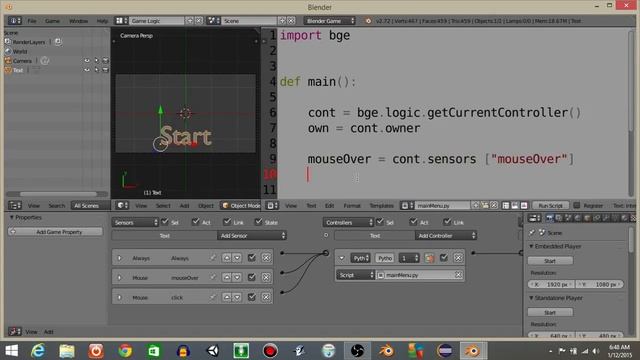This screenshot has width=640, height=360.
Task: Delete the click sensor with its X icon
Action: [x=266, y=297]
